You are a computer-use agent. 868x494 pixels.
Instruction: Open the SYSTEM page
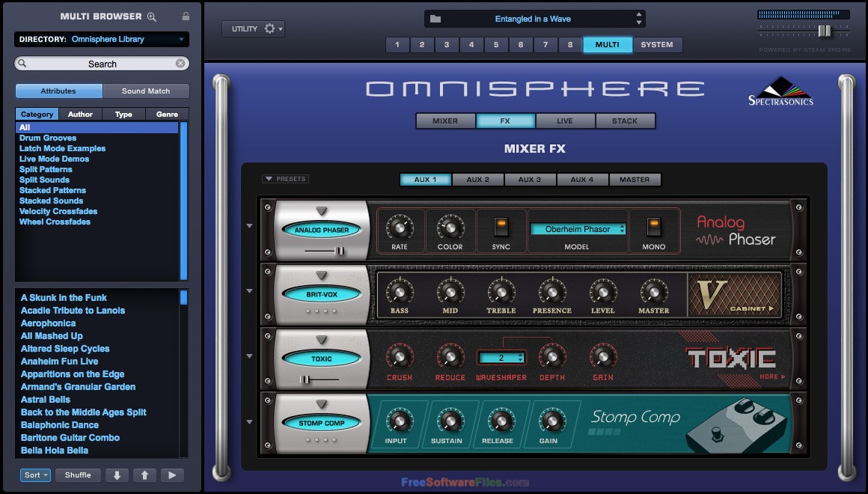[657, 45]
